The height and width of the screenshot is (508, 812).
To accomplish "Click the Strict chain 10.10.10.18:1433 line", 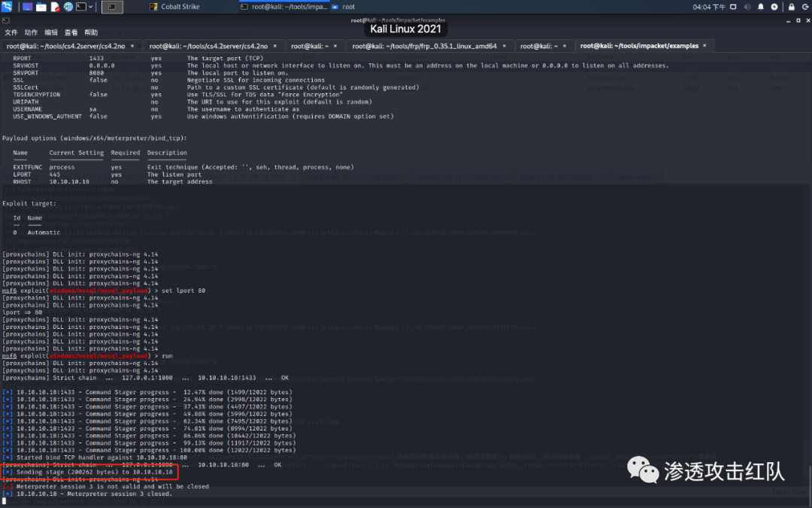I will click(x=146, y=377).
